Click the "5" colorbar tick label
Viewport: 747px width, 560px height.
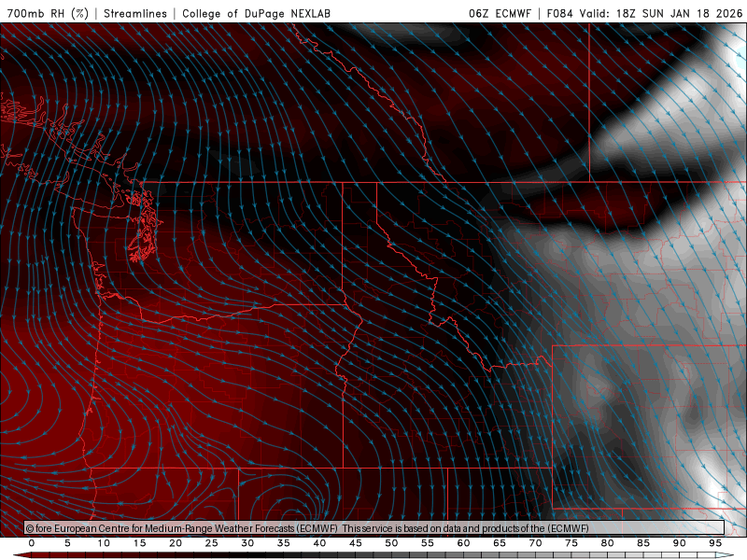tap(67, 543)
